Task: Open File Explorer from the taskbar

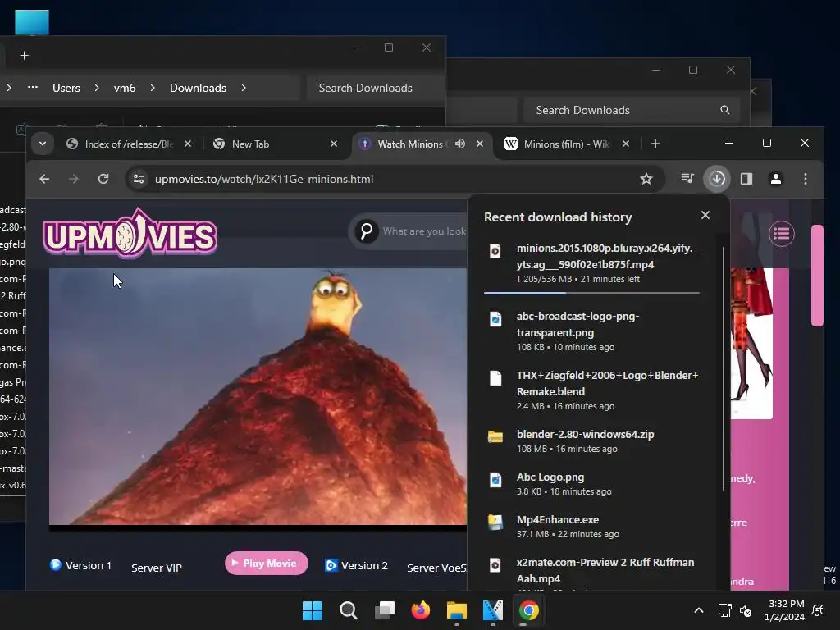Action: click(456, 610)
